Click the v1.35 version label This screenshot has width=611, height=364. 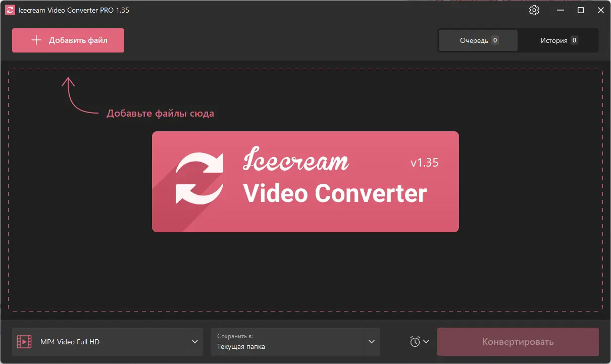click(x=424, y=163)
